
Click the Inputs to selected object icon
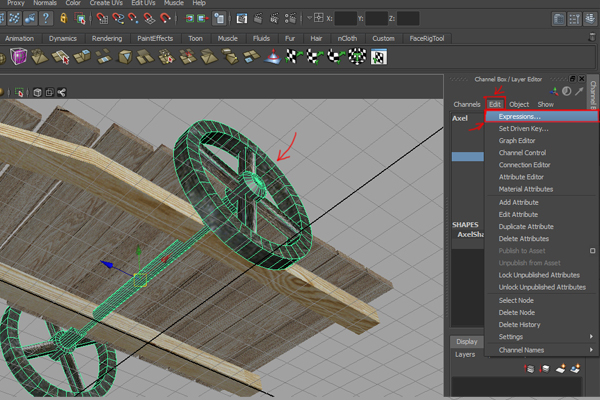pyautogui.click(x=189, y=18)
